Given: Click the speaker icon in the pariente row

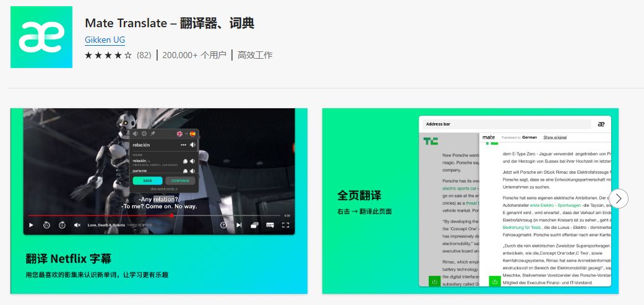Looking at the screenshot, I should click(192, 171).
